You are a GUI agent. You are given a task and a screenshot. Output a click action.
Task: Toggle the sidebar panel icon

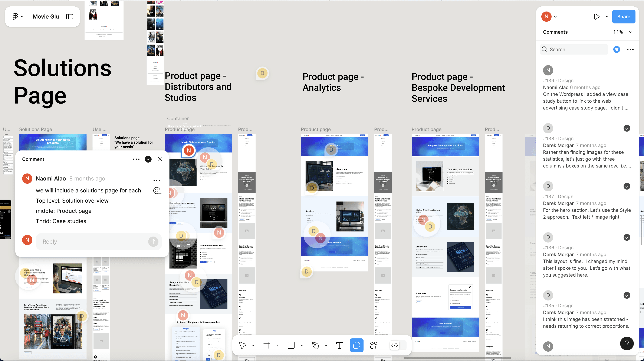click(x=69, y=16)
